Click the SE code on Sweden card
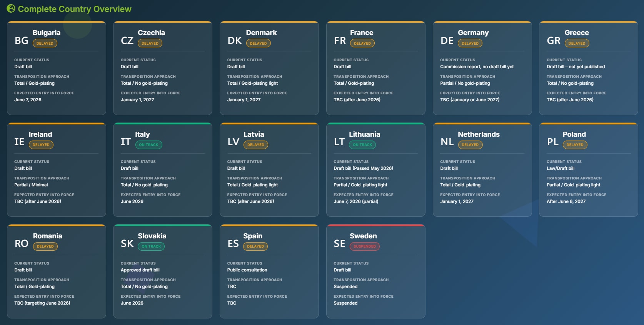This screenshot has width=644, height=325. click(x=340, y=244)
